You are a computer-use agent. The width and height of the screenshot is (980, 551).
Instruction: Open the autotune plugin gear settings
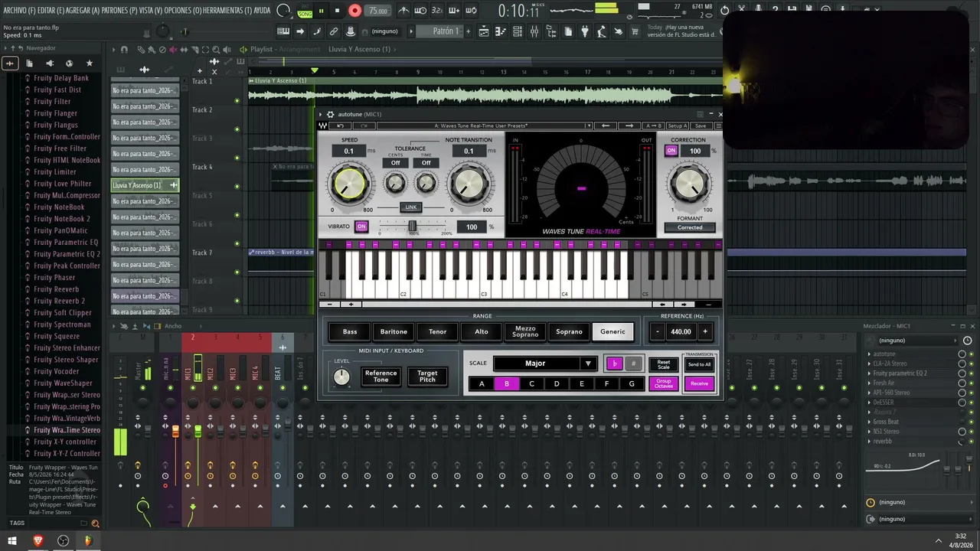(x=331, y=114)
